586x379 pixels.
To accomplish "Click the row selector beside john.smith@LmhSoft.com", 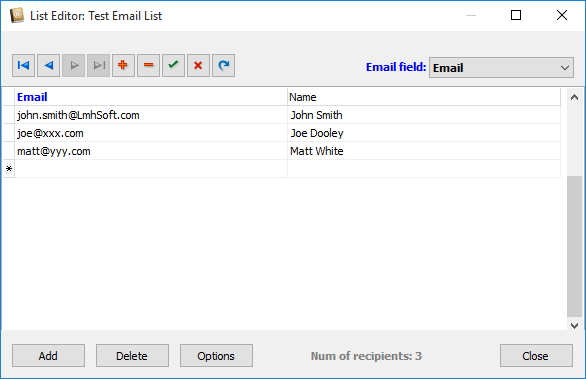I will point(9,115).
